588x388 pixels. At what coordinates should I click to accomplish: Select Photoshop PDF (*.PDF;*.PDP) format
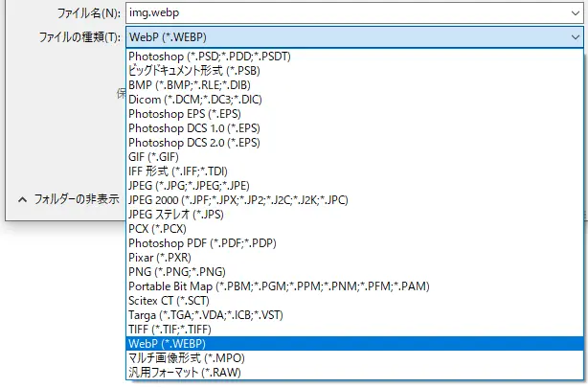pos(354,243)
